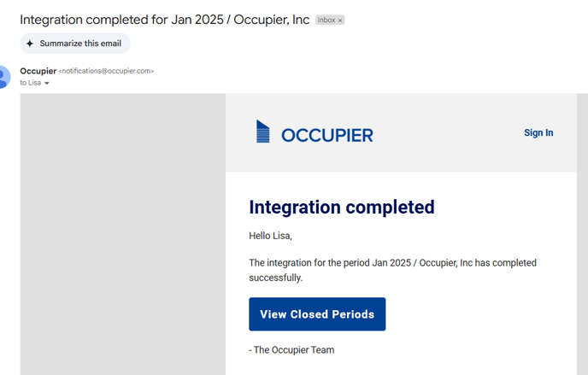Viewport: 588px width, 375px height.
Task: Click the Occupier sender name
Action: pyautogui.click(x=38, y=71)
